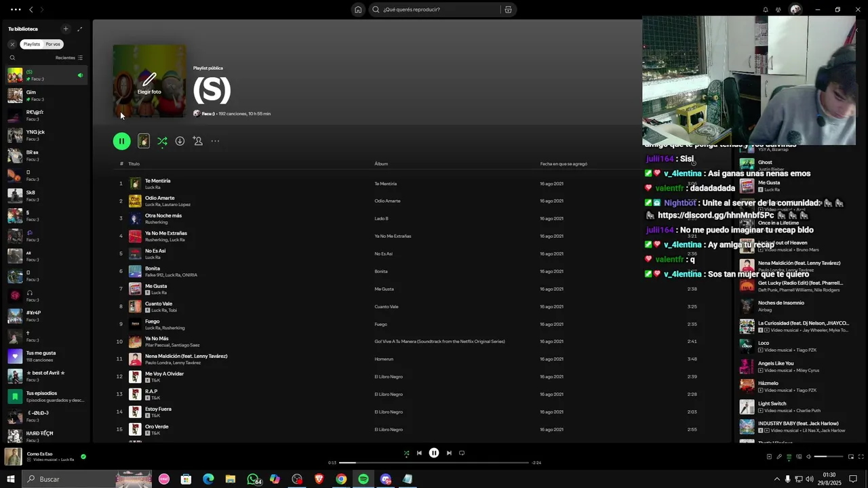Show lyrics with the microphone icon
Screen dimensions: 868x488
point(779,457)
